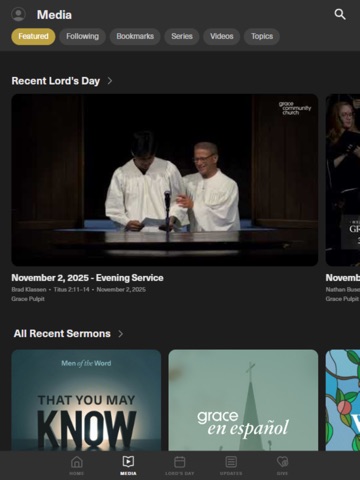The image size is (360, 480).
Task: Open the user profile icon
Action: tap(18, 14)
